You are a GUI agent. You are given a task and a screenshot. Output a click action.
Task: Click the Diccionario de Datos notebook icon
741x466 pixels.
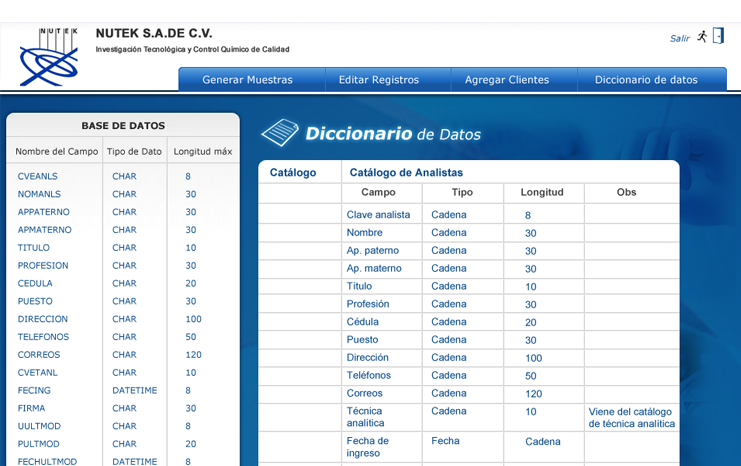coord(280,133)
